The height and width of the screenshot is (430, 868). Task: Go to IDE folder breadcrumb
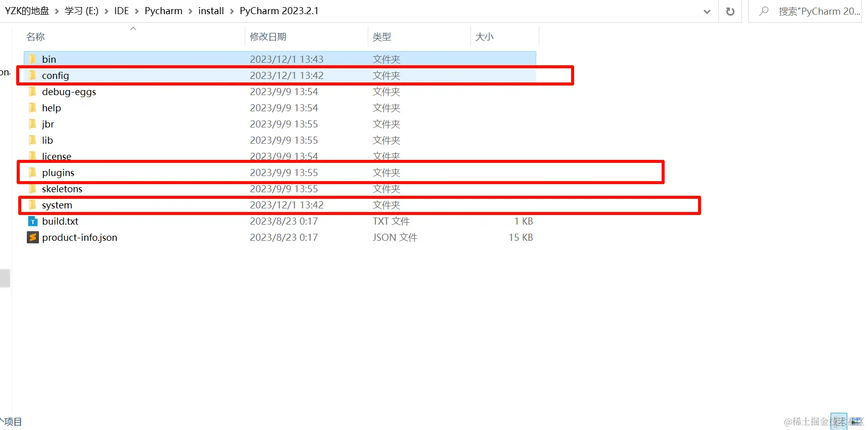121,11
